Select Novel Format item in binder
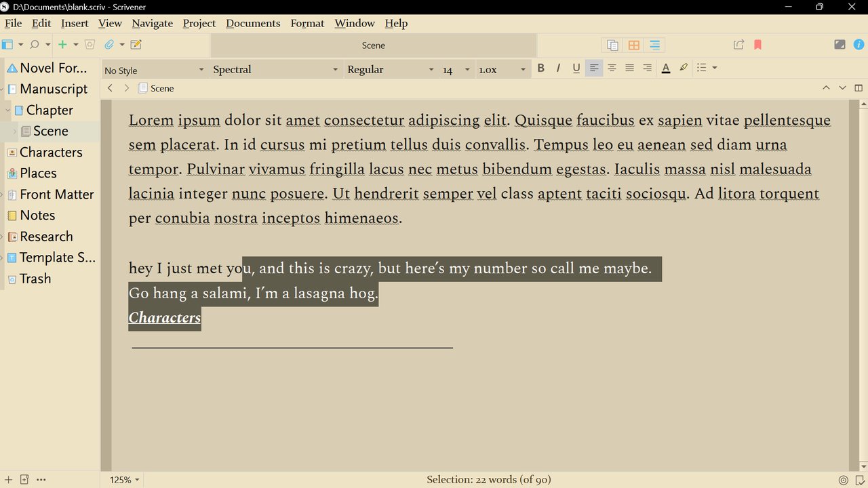868x488 pixels. pos(53,68)
